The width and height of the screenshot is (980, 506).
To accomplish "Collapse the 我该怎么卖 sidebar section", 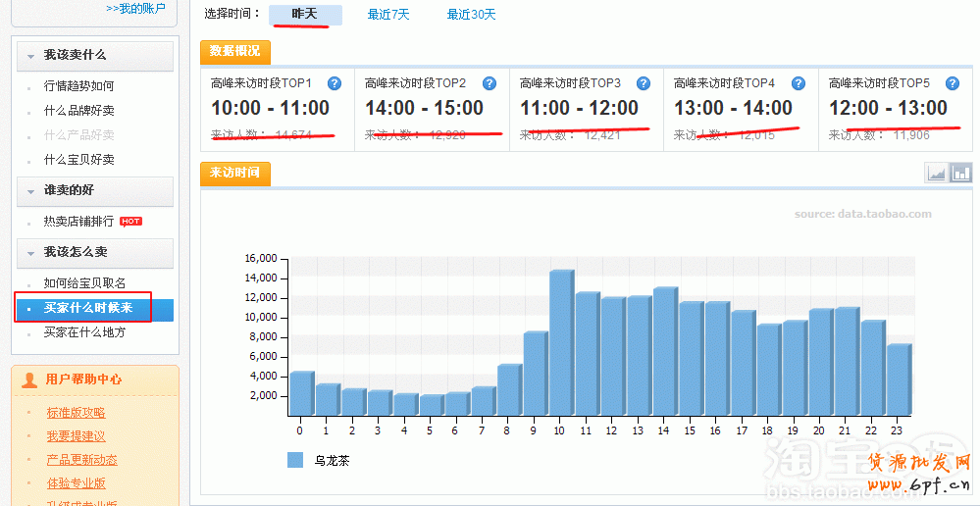I will pos(32,253).
